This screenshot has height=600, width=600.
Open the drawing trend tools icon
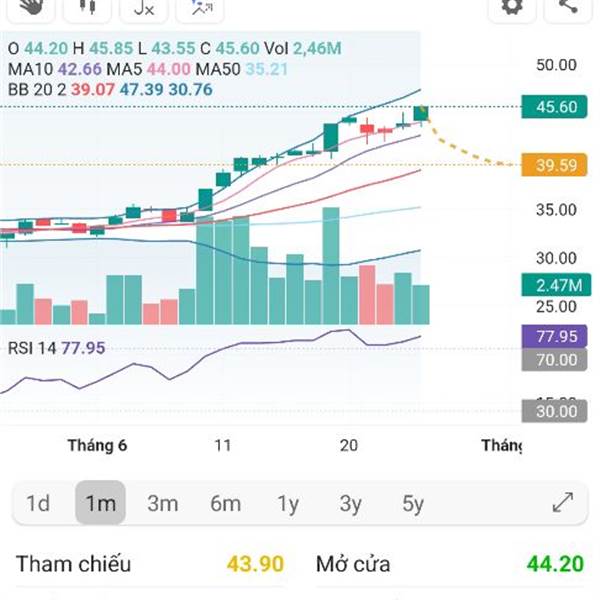[200, 8]
